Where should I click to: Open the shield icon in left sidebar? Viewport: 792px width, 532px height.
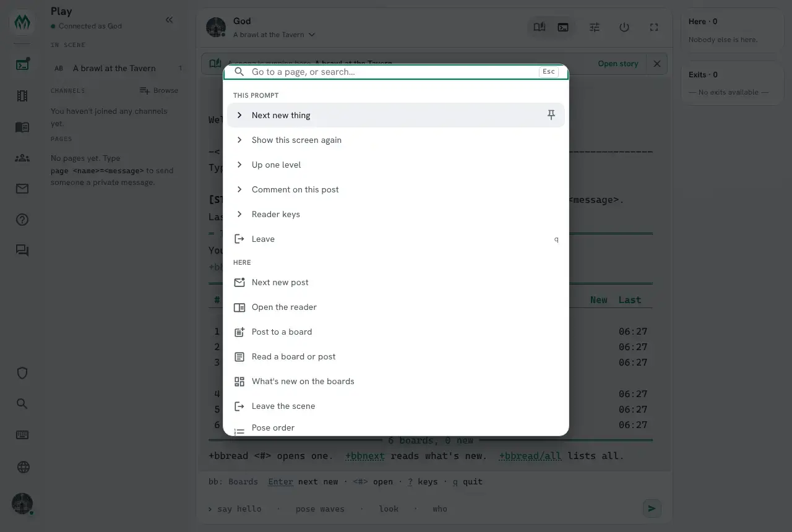click(22, 373)
